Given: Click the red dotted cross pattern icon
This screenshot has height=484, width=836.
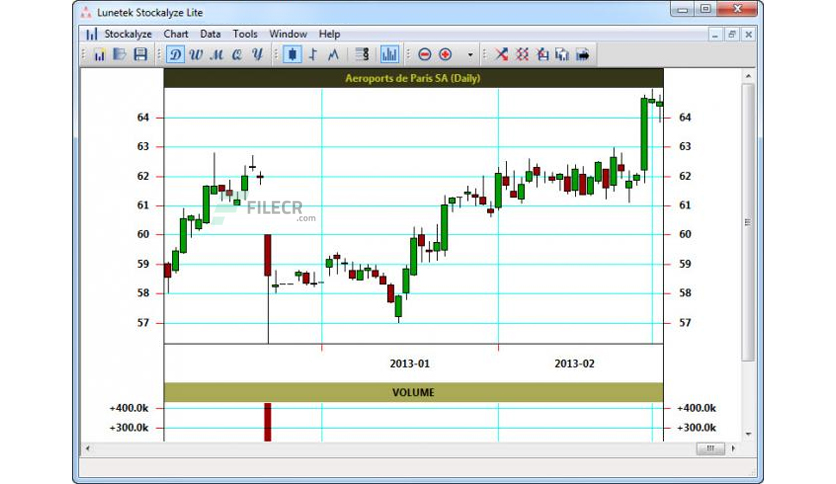Looking at the screenshot, I should (x=522, y=54).
